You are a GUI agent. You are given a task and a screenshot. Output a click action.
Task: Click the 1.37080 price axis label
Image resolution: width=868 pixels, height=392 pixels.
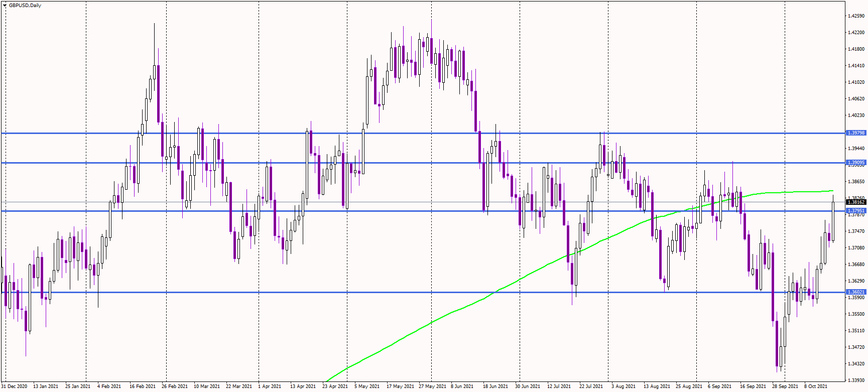click(856, 248)
